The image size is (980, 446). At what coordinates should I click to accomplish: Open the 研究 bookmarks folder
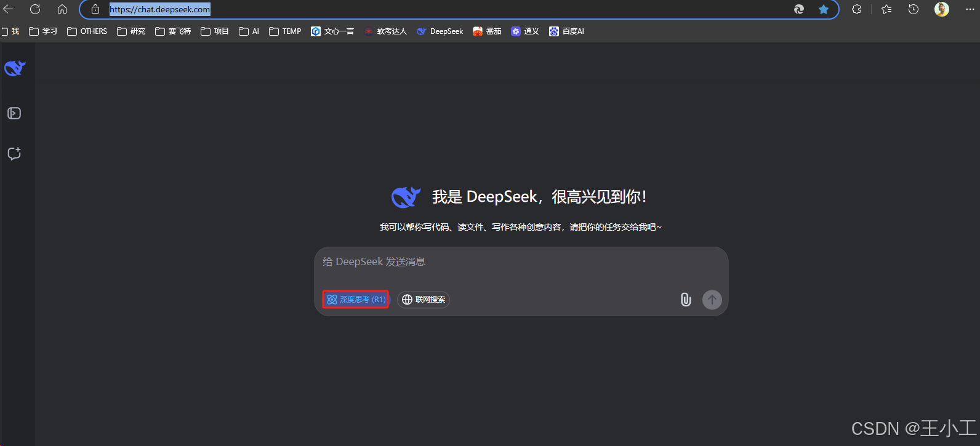coord(131,31)
